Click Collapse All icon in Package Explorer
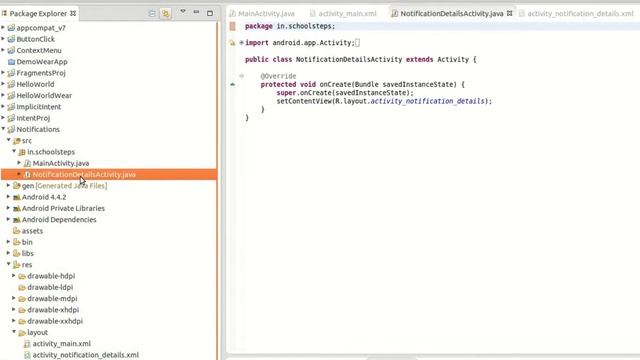Screen dimensions: 640x360 (152, 13)
